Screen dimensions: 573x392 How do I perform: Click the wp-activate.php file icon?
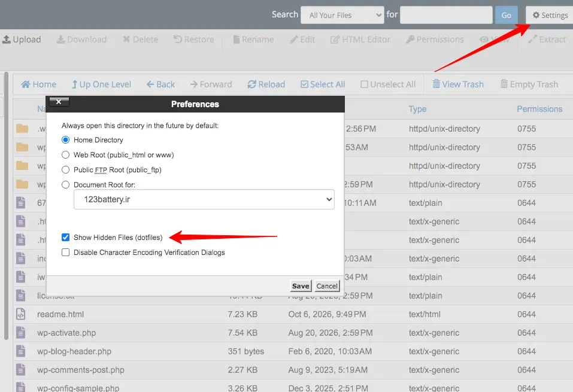coord(21,333)
